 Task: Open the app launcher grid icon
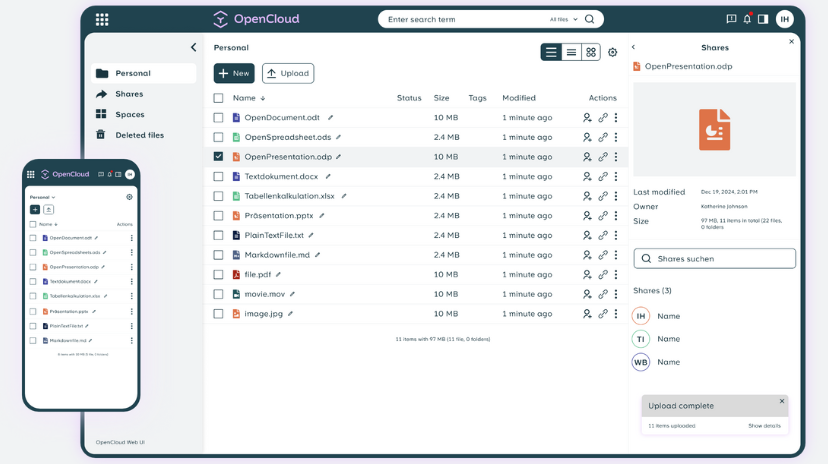pos(102,19)
